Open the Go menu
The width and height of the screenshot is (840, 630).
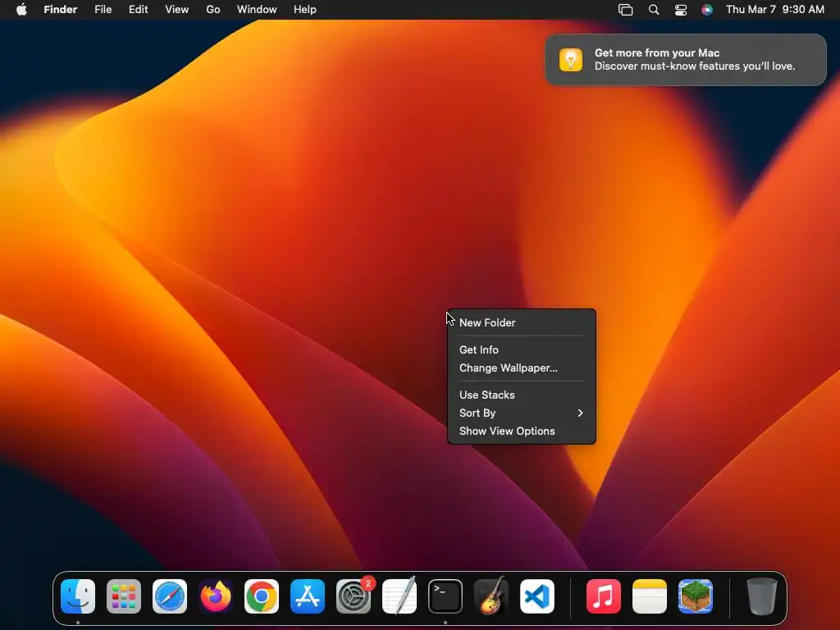point(213,10)
